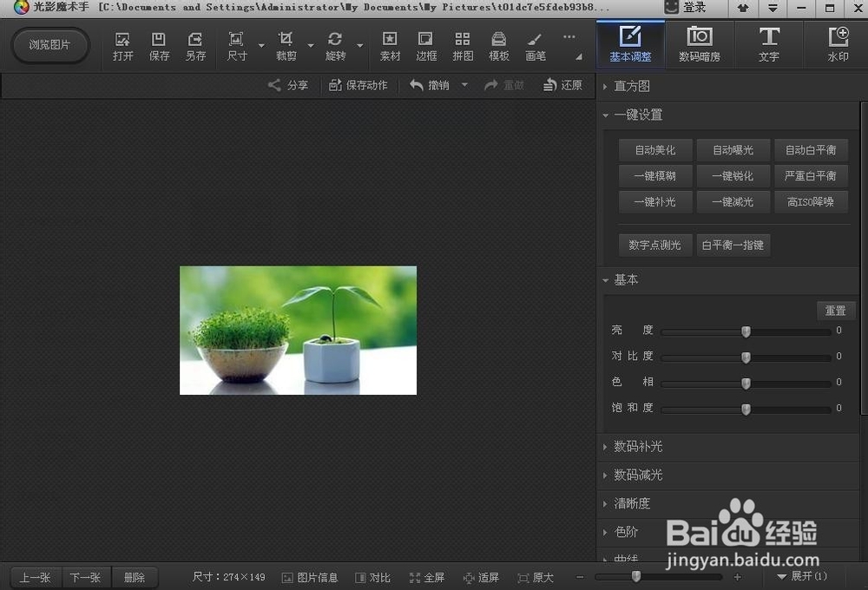Click 原大 original size
868x590 pixels.
coord(536,578)
